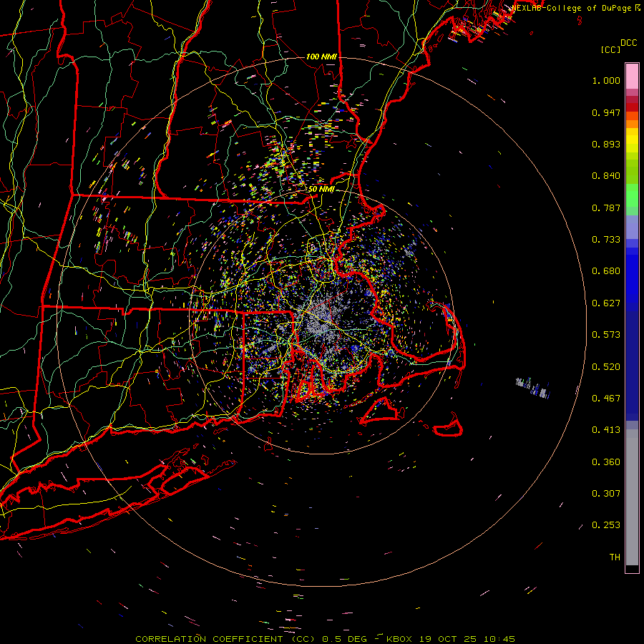The width and height of the screenshot is (644, 644).
Task: Click the Martha's Vineyard island outline
Action: [380, 411]
